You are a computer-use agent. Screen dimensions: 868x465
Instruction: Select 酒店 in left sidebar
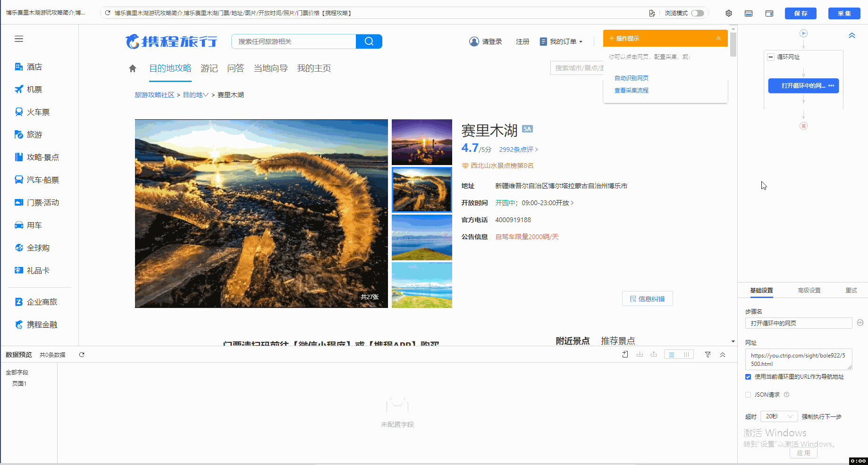(x=28, y=67)
